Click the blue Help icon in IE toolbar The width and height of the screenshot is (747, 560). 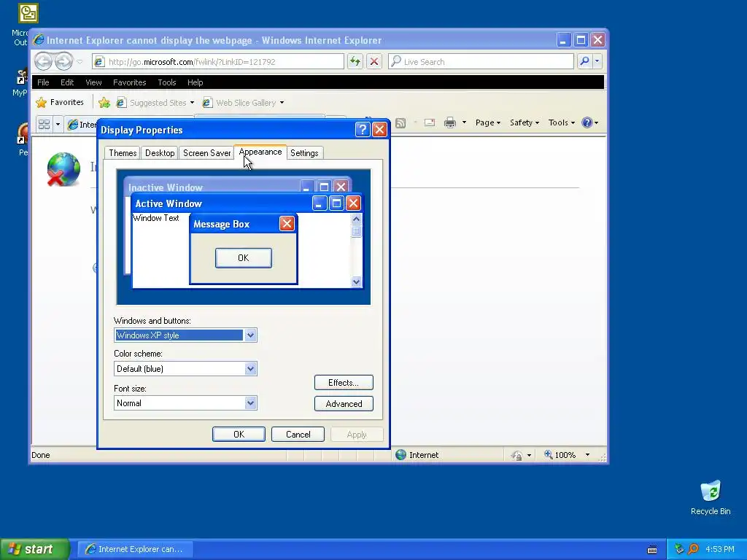pyautogui.click(x=587, y=122)
